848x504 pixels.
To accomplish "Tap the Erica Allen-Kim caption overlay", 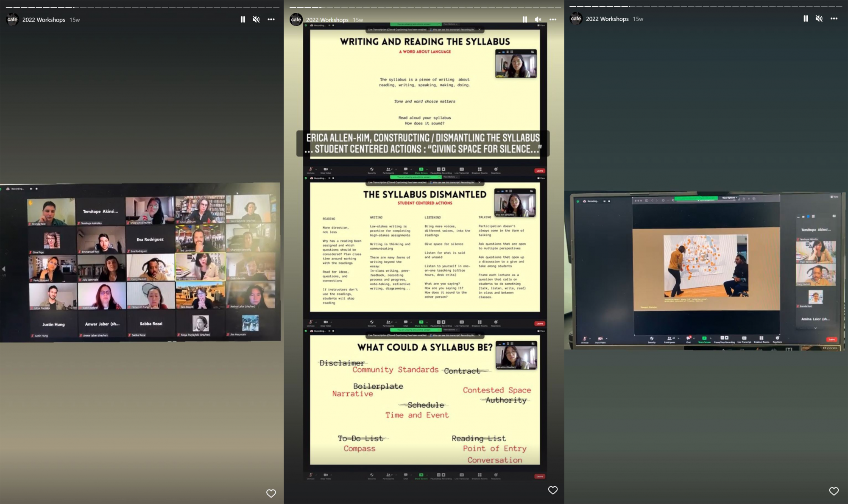I will 423,143.
